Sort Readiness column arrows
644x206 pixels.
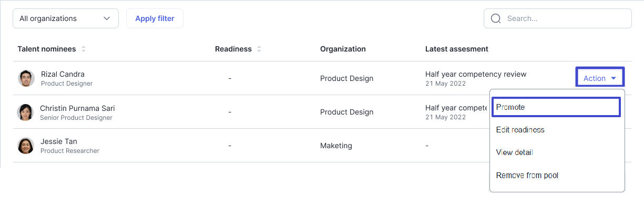pos(259,49)
